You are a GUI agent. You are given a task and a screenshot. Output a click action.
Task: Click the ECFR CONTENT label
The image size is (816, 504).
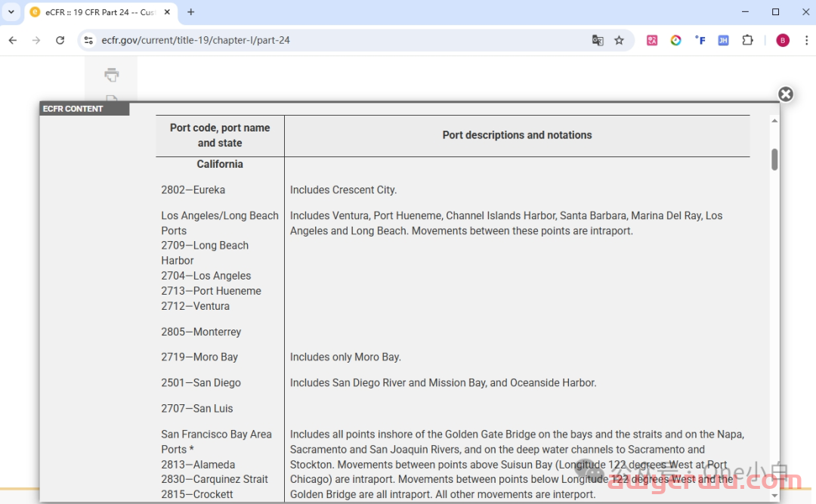pos(73,108)
